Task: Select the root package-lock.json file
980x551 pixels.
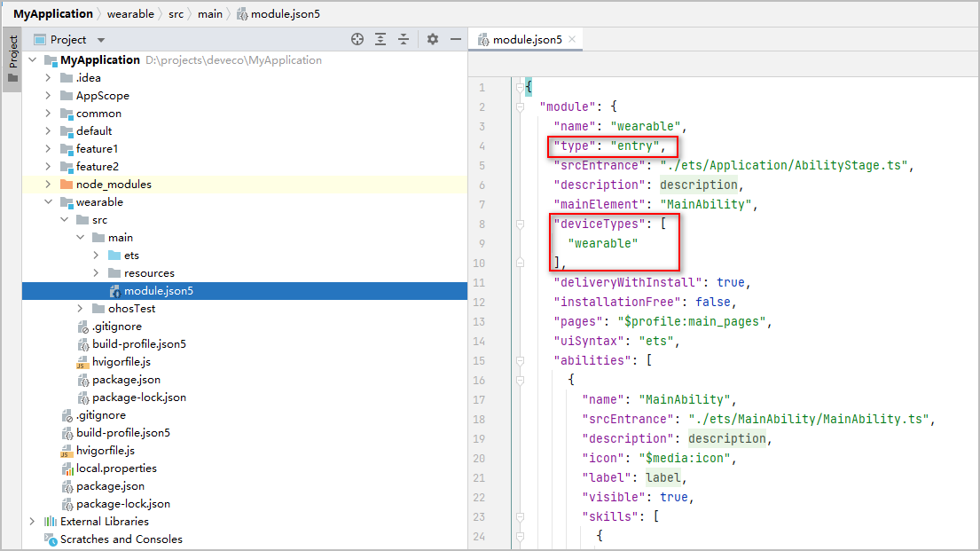Action: pos(123,503)
